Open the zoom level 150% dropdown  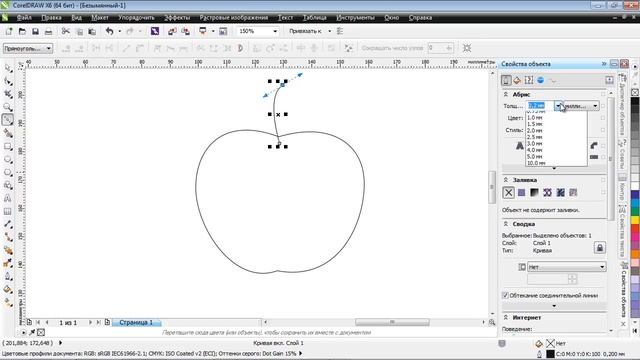[275, 31]
